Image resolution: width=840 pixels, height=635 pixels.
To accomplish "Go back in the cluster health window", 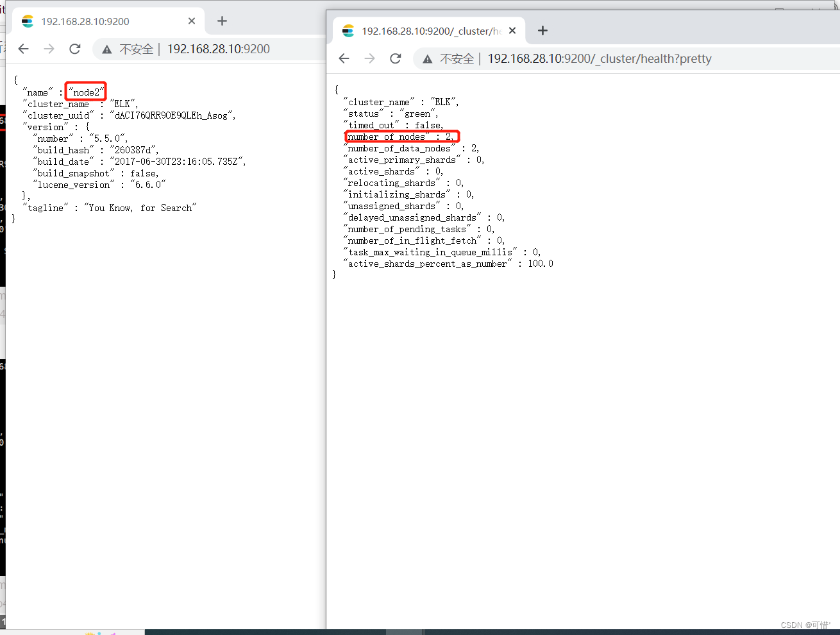I will click(344, 58).
